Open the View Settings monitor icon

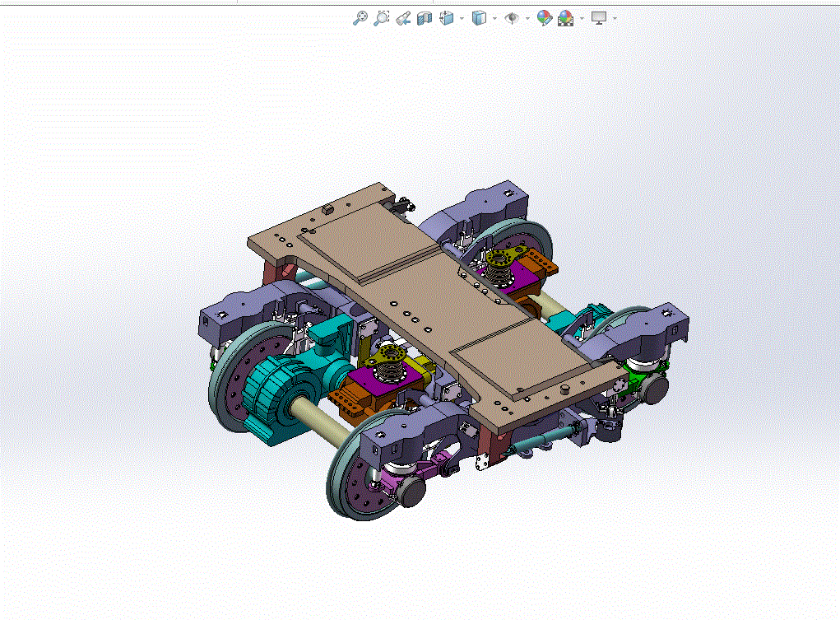click(x=599, y=18)
